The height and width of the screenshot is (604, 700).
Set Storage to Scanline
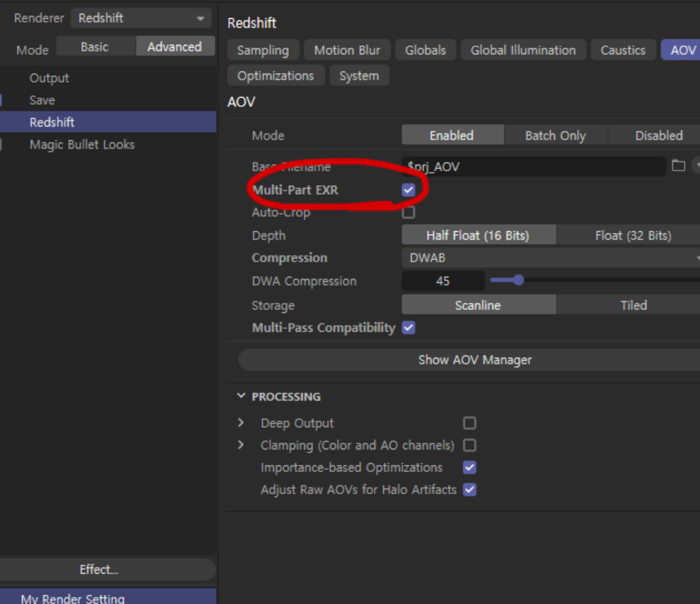click(x=479, y=305)
